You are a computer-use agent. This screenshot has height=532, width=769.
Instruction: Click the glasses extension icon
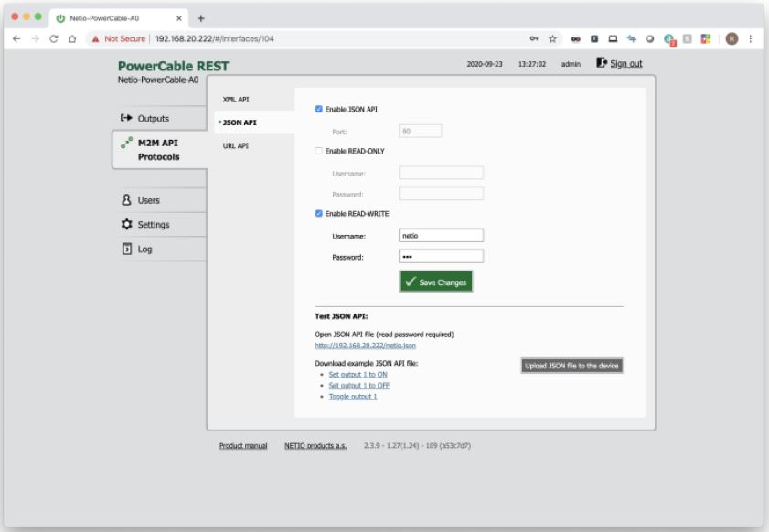coord(576,38)
